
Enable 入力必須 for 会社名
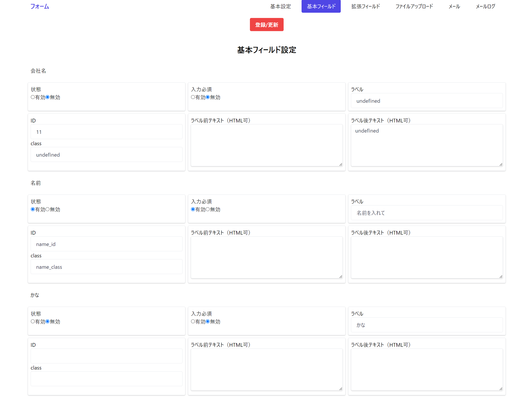[x=193, y=97]
